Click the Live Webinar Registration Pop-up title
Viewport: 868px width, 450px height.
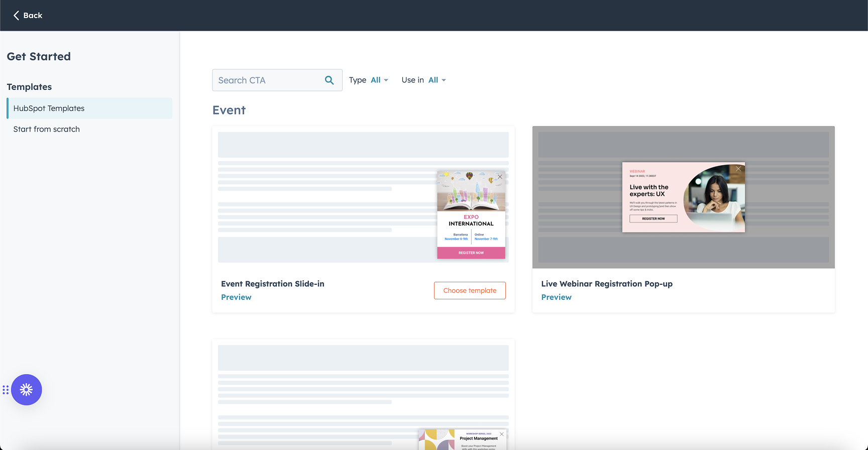[607, 284]
